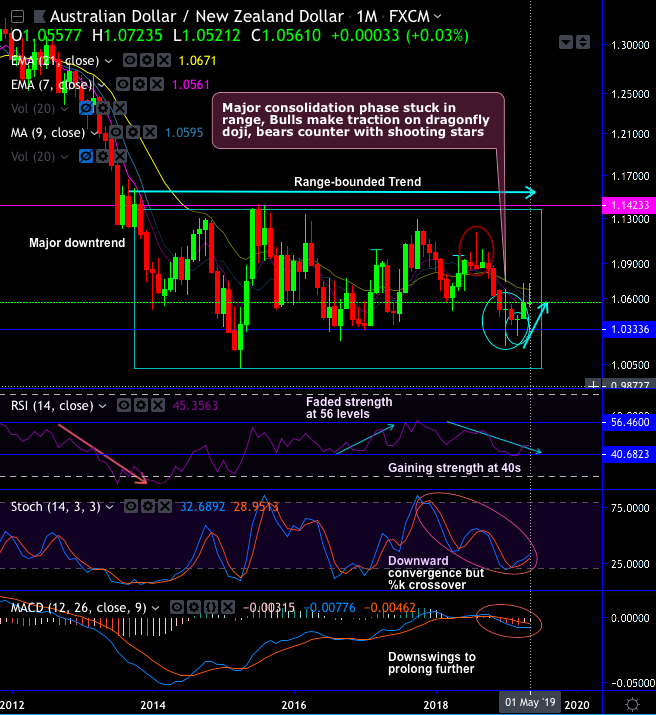Screen dimensions: 656x715
Task: Open the RSI (14, close) settings gear
Action: click(141, 405)
